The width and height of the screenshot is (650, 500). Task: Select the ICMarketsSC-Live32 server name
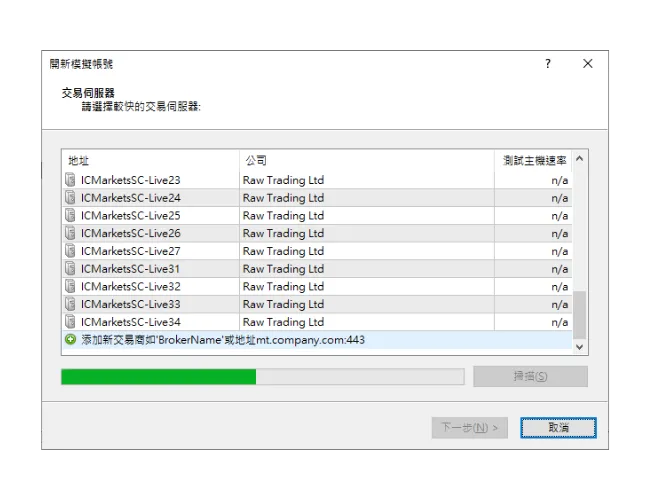(131, 286)
